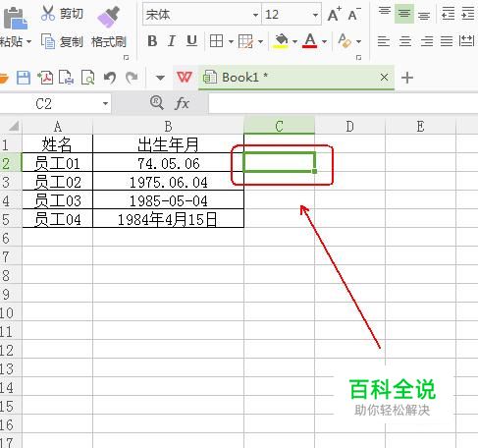This screenshot has width=478, height=448.
Task: Select row 5 header
Action: (11, 219)
